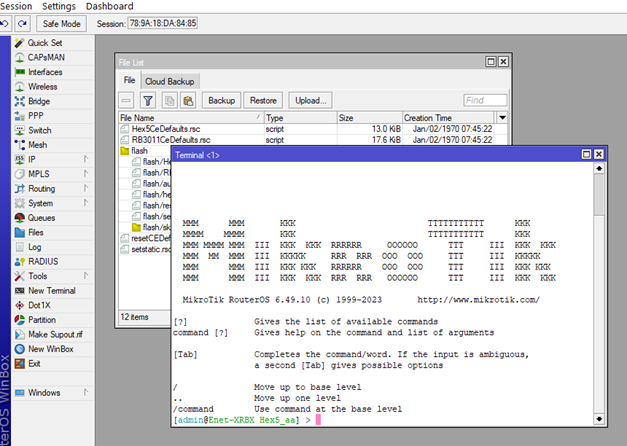
Task: Switch to the Cloud Backup tab
Action: 170,82
